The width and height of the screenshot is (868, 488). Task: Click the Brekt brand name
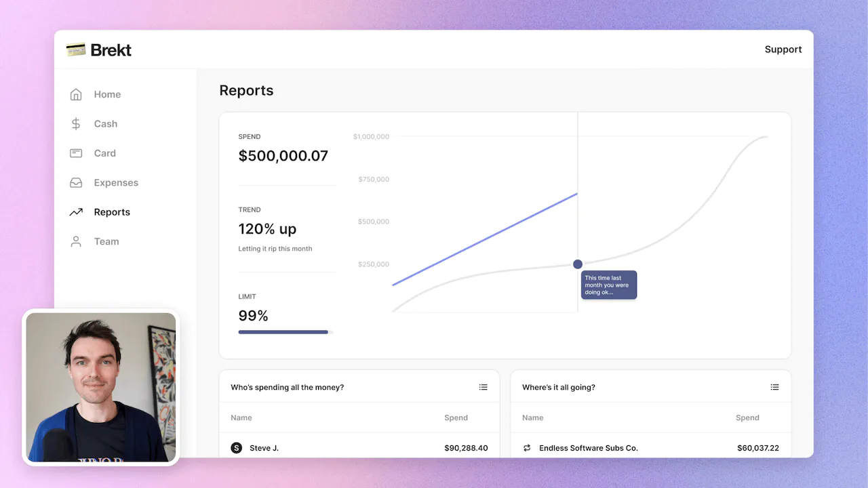(x=111, y=50)
